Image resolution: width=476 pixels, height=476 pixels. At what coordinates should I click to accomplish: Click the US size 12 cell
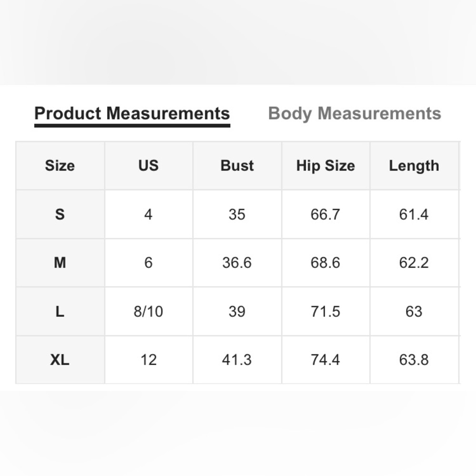(x=149, y=360)
